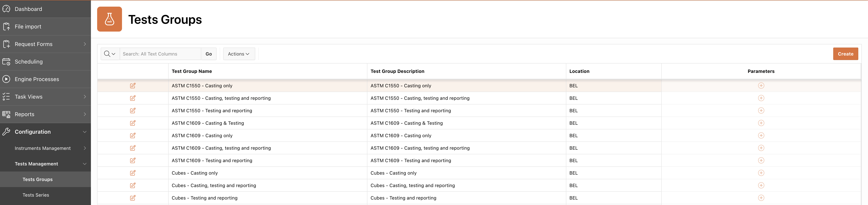Open the search column selector dropdown
Image resolution: width=868 pixels, height=205 pixels.
(x=110, y=54)
